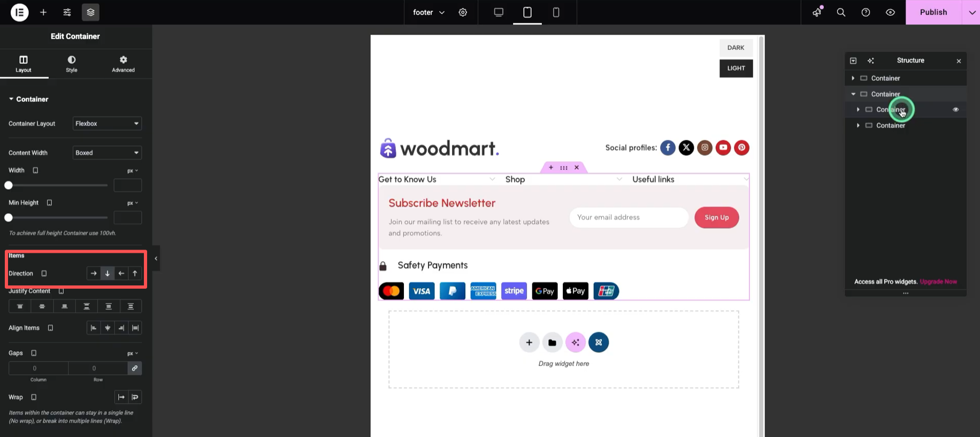Image resolution: width=980 pixels, height=437 pixels.
Task: Open the Style tab
Action: 72,64
